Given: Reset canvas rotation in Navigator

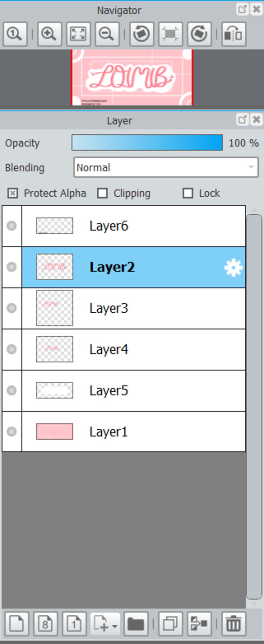Looking at the screenshot, I should pyautogui.click(x=170, y=34).
